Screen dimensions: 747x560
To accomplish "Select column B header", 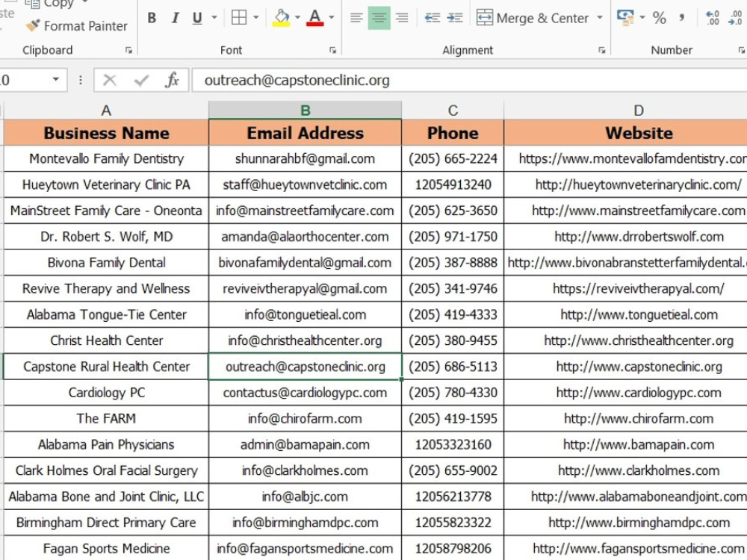I will click(305, 110).
